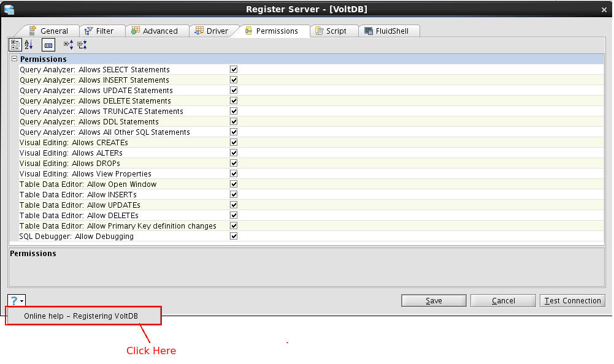Image resolution: width=614 pixels, height=364 pixels.
Task: Disable Allows DDL Statements checkbox
Action: tap(234, 121)
